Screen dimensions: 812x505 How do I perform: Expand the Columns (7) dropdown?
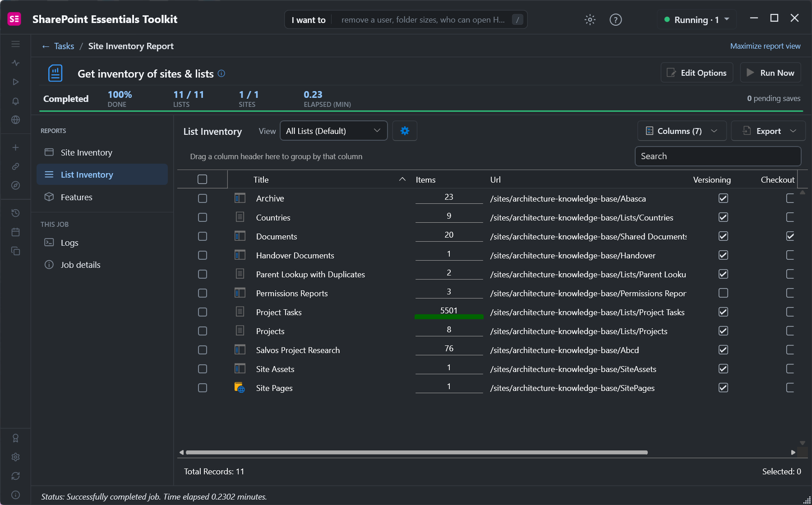[682, 131]
